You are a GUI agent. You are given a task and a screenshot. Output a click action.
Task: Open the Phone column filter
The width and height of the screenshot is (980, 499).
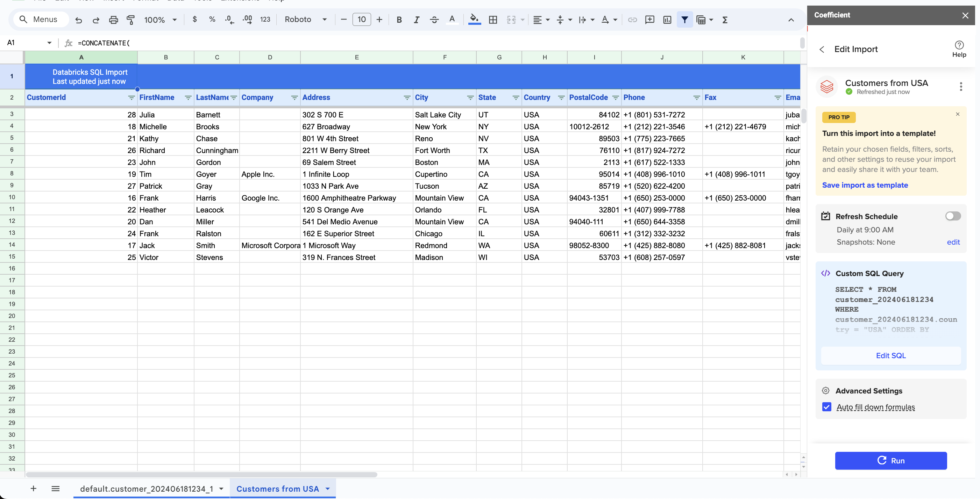click(x=697, y=98)
